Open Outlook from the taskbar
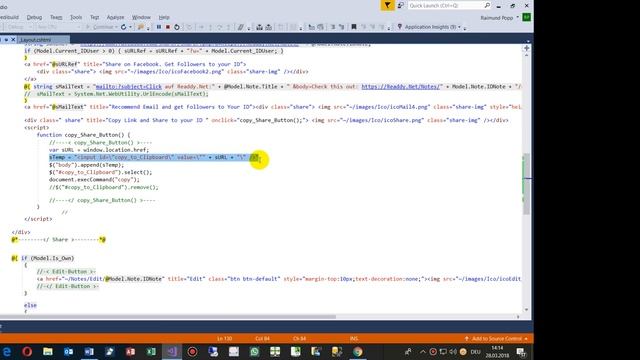The image size is (640, 360). tap(68, 351)
